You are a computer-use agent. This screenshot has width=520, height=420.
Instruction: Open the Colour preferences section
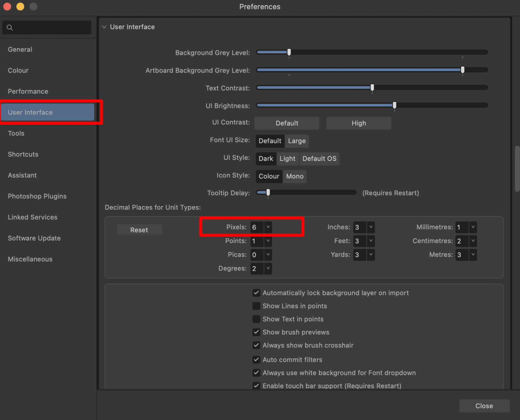coord(18,70)
